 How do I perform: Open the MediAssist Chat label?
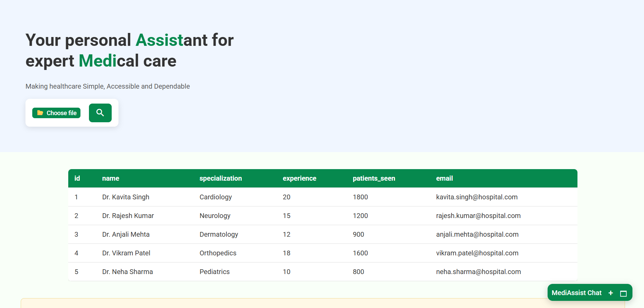[576, 293]
